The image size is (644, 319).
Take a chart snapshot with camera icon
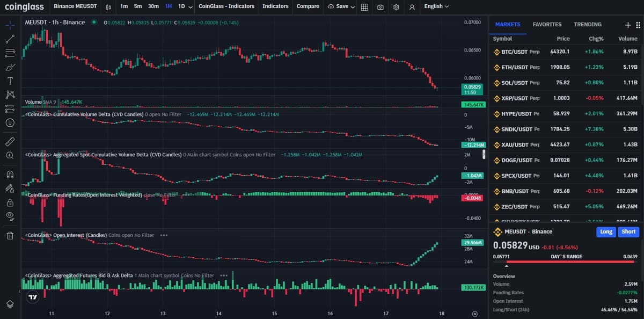click(380, 7)
